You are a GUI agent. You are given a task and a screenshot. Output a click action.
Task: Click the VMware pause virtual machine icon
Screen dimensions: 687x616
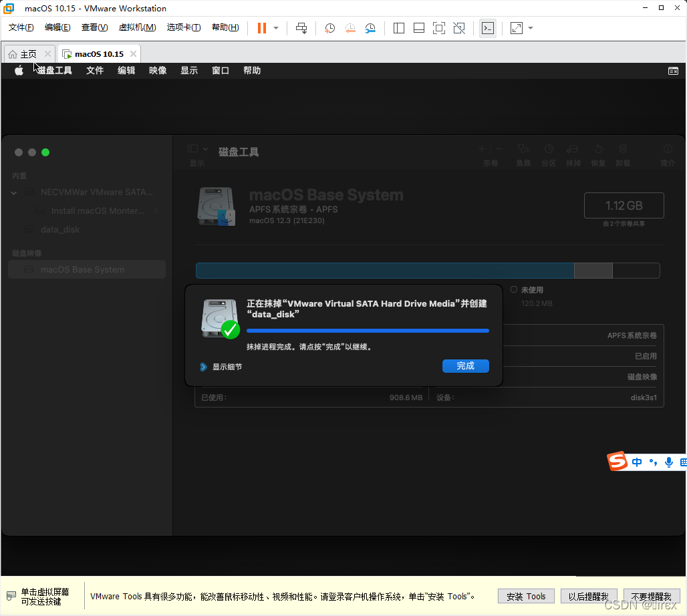click(x=261, y=28)
